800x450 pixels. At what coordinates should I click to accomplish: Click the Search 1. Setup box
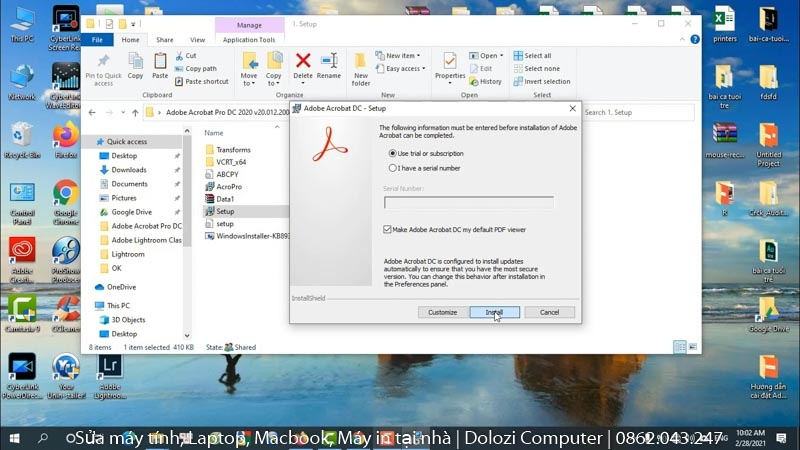pos(638,112)
